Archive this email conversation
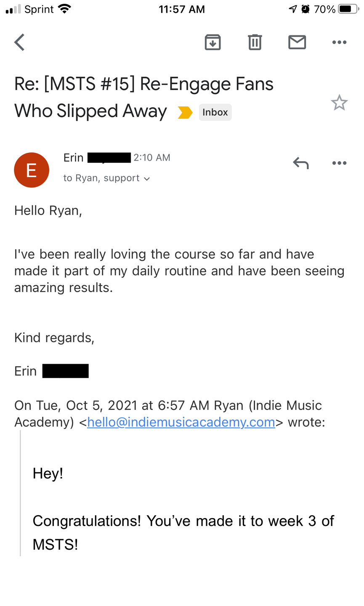The height and width of the screenshot is (606, 364). click(213, 42)
